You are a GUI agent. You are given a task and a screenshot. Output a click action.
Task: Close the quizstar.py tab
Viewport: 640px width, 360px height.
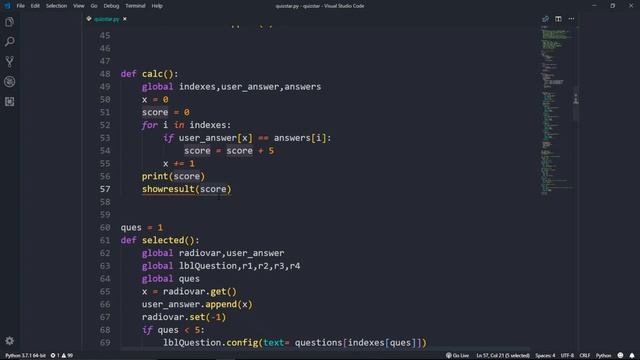pos(124,19)
